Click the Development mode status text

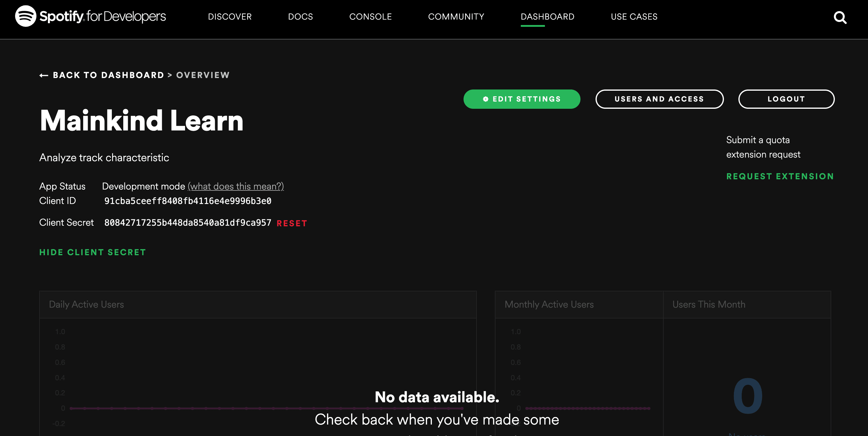(x=143, y=186)
